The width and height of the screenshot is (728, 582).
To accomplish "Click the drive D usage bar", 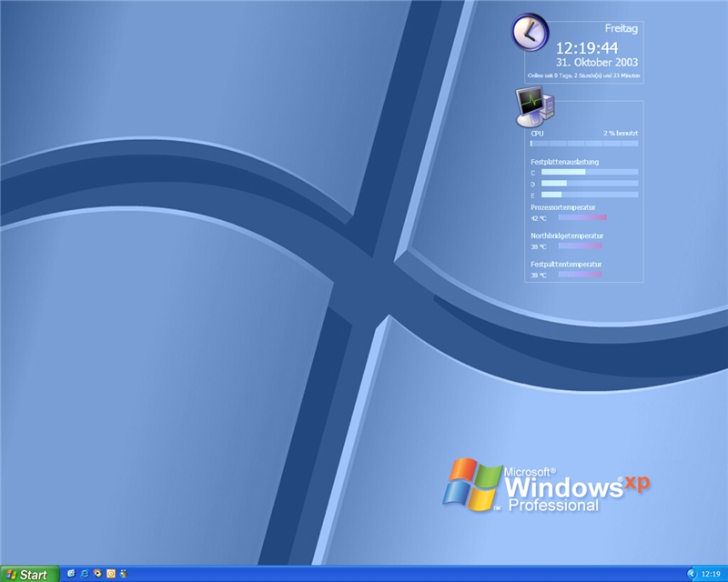I will point(590,184).
